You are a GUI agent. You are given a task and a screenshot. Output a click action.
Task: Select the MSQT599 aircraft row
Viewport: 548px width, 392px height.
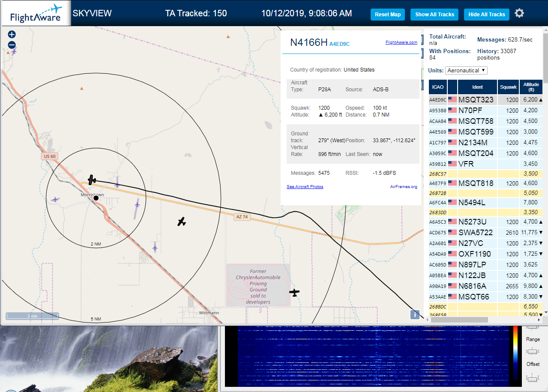486,132
